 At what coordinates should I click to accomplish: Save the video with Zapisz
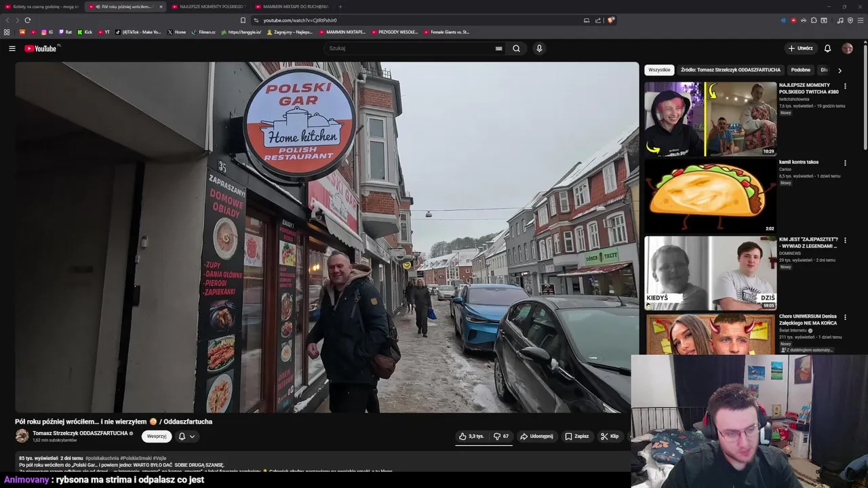pos(577,436)
